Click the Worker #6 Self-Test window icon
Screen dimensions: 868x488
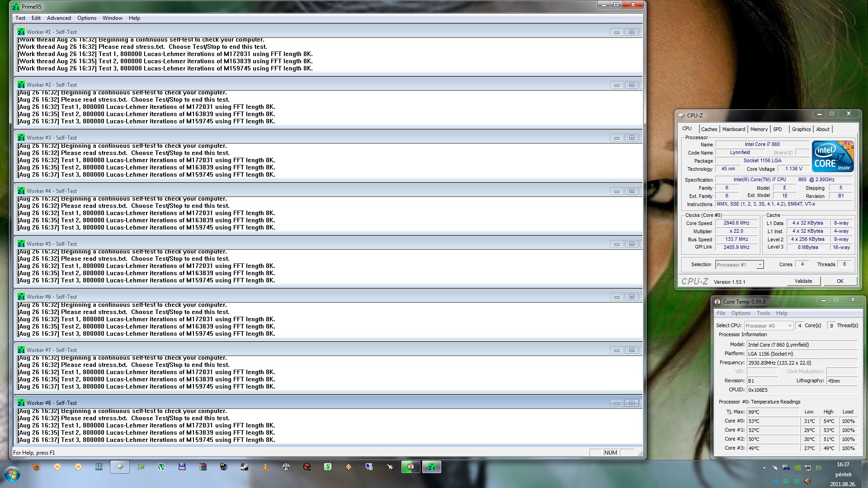(21, 296)
